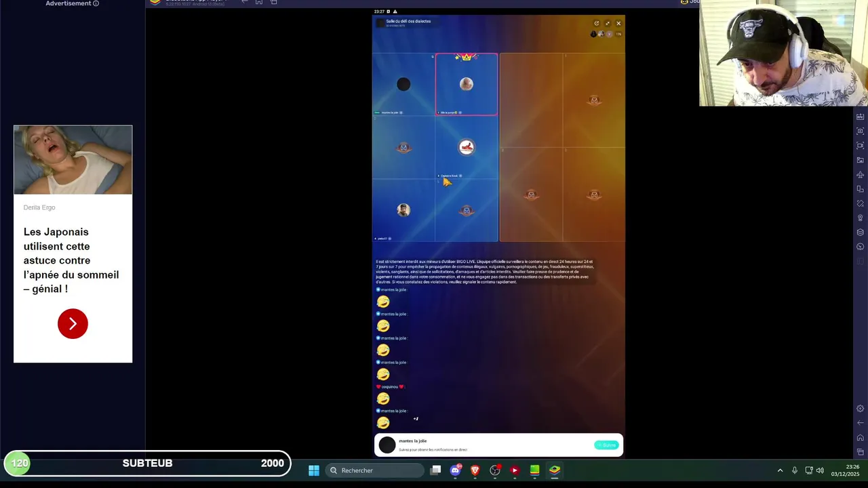Click the emulator recent apps icon
The height and width of the screenshot is (488, 868).
click(x=860, y=452)
